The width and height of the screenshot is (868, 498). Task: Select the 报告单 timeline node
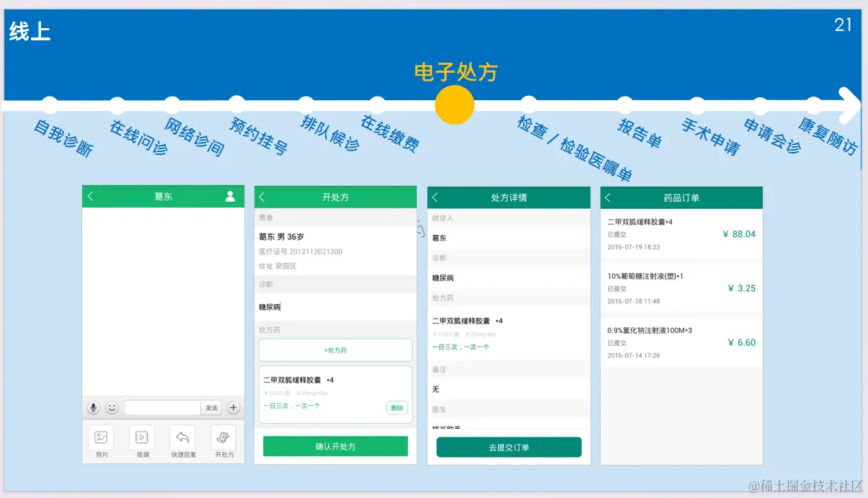pyautogui.click(x=625, y=105)
